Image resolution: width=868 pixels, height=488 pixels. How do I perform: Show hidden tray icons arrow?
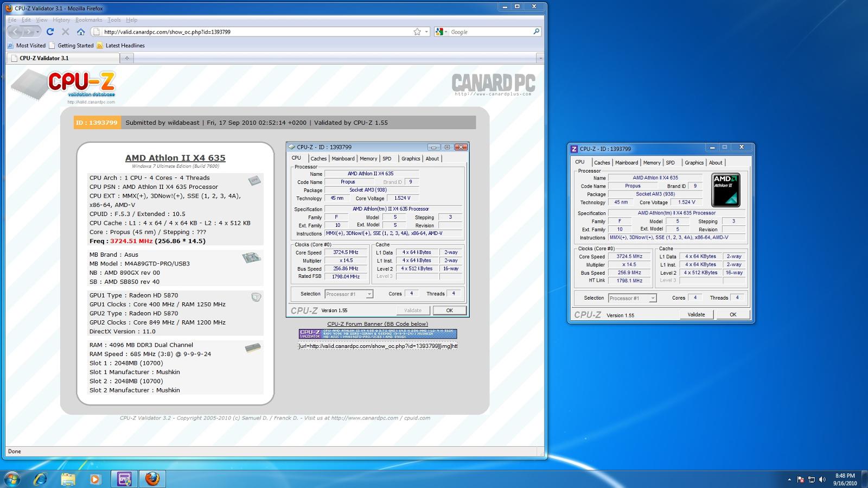789,480
